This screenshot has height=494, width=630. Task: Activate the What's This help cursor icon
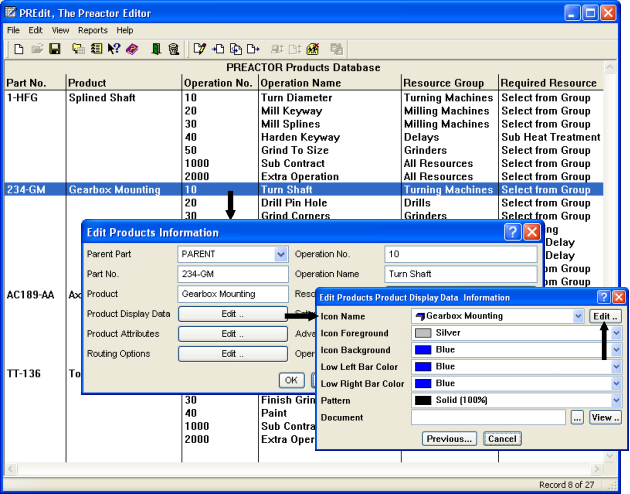point(114,49)
